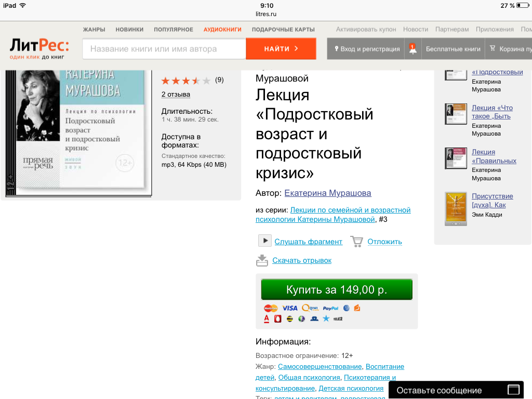Buy the lecture for 149,00 р.
The image size is (532, 399).
click(x=337, y=290)
